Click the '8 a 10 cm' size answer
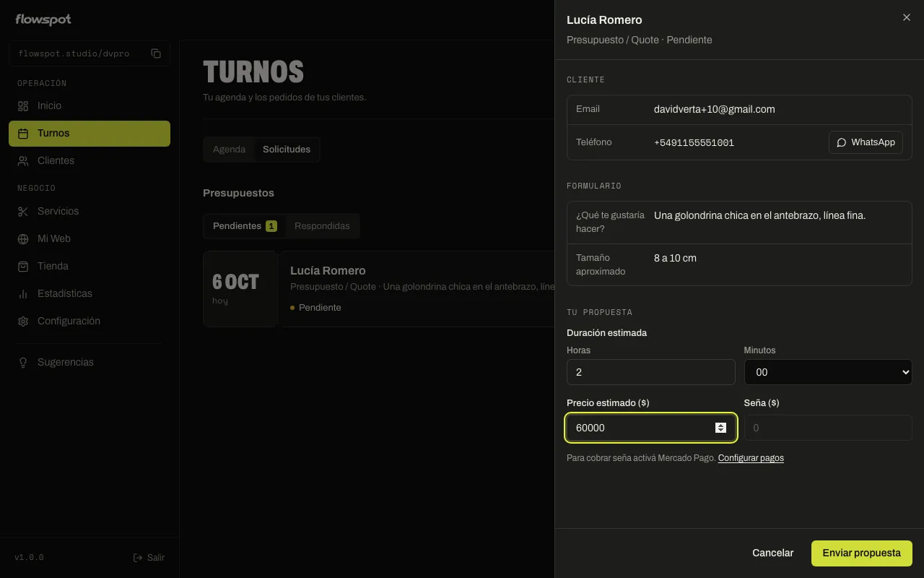The width and height of the screenshot is (924, 578). pos(675,258)
